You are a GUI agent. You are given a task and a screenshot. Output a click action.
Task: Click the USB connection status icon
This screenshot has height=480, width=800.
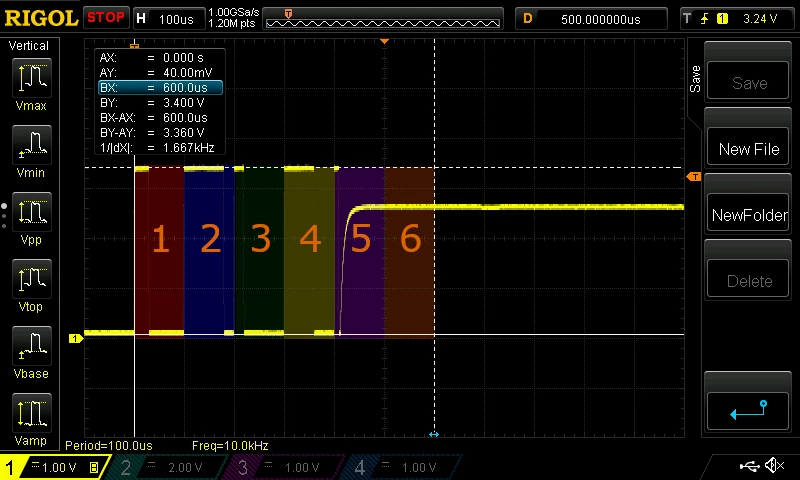point(749,466)
